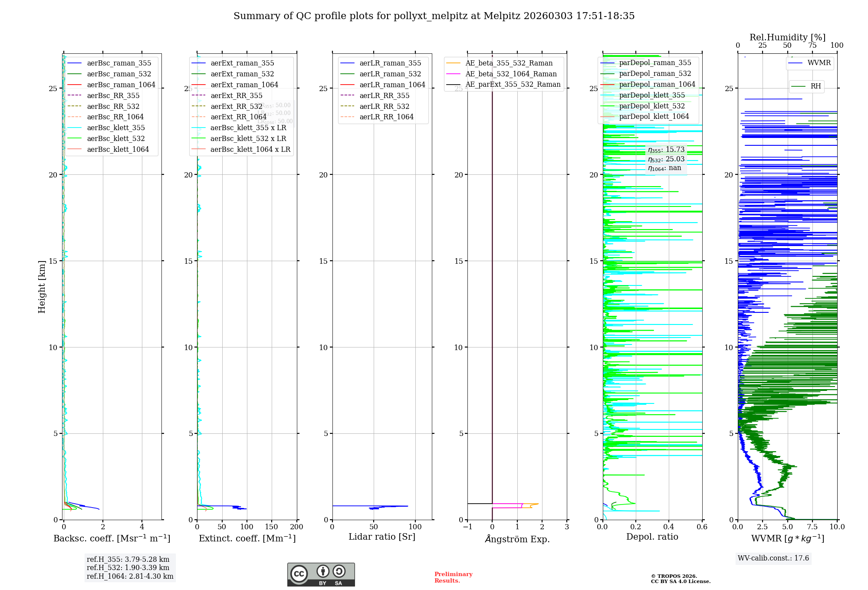This screenshot has width=868, height=590.
Task: Click the parDepol_klett_355 legend entry
Action: coord(652,95)
